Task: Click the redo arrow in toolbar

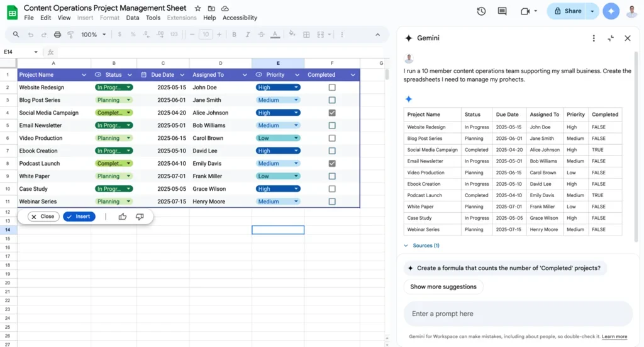Action: click(44, 35)
